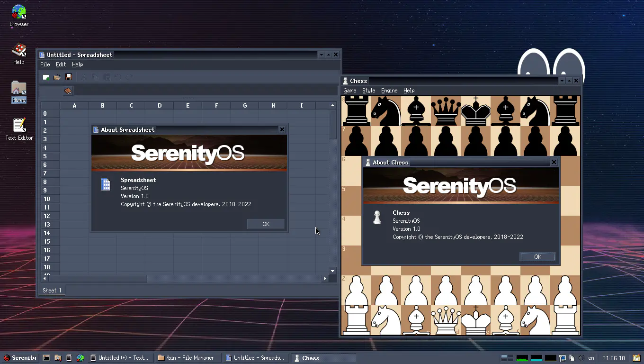Open the workspace switcher applet in tray

pos(507,358)
